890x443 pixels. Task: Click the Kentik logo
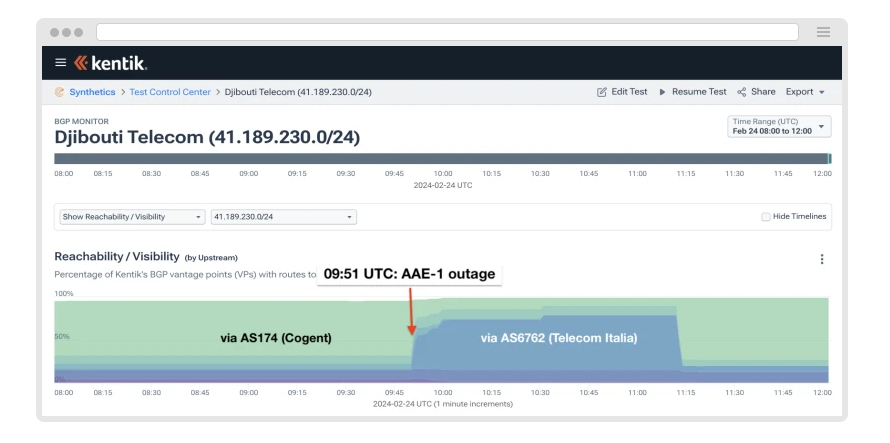coord(111,63)
